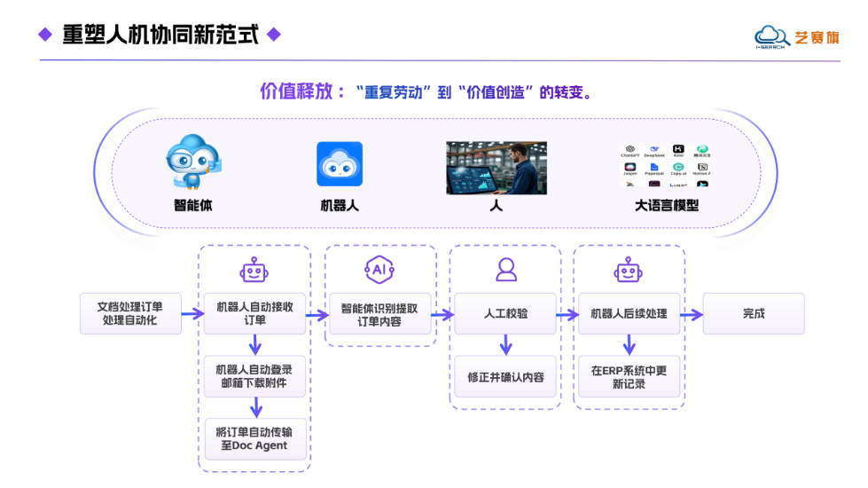The width and height of the screenshot is (868, 488).
Task: Click the 机器人自动接收订单 step box
Action: click(254, 313)
